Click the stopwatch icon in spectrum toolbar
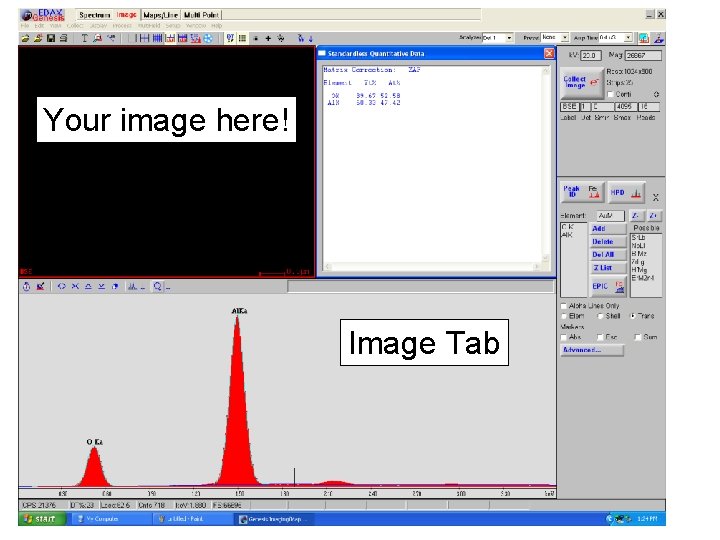This screenshot has height=540, width=720. [x=27, y=287]
